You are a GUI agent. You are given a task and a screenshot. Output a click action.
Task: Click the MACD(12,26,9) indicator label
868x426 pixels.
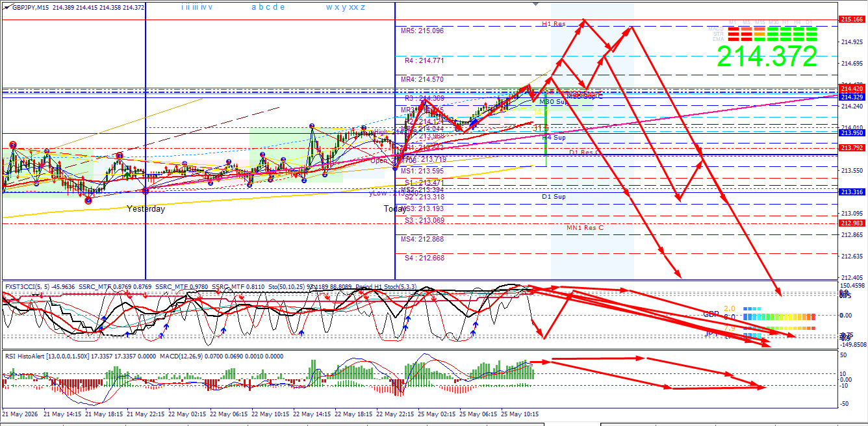(x=181, y=356)
